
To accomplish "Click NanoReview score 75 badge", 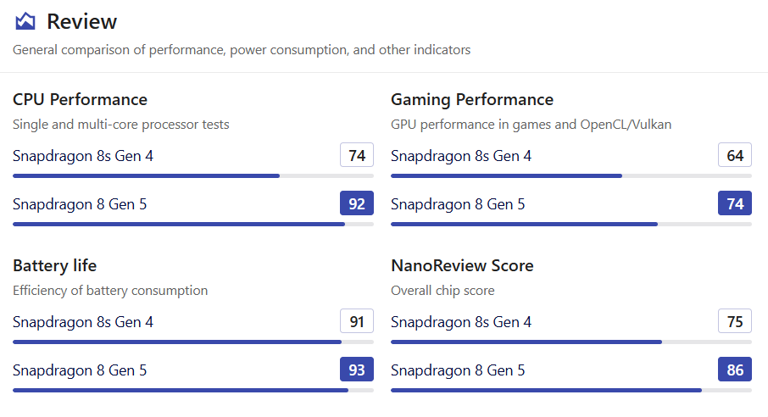I will pos(735,321).
